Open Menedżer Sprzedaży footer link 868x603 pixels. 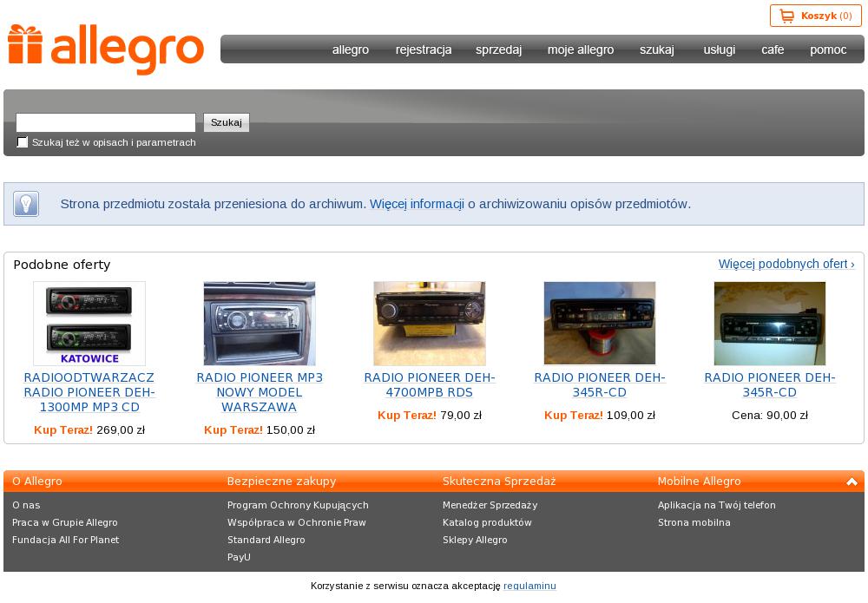pyautogui.click(x=490, y=505)
